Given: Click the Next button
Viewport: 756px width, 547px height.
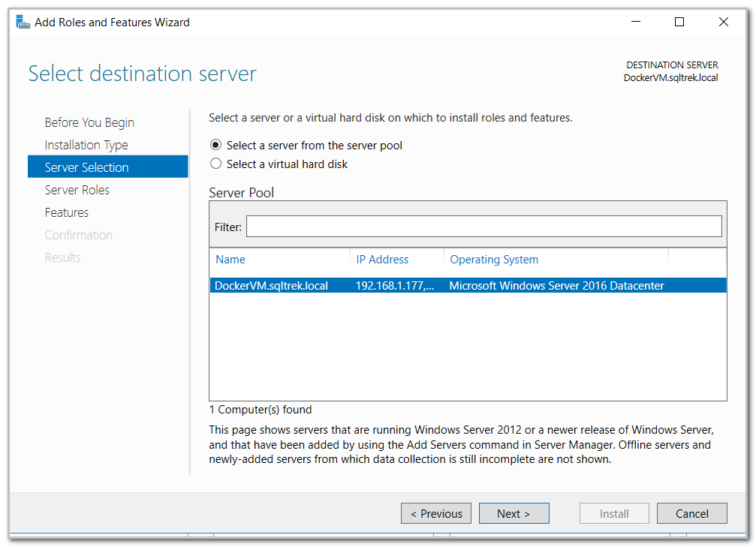Looking at the screenshot, I should (514, 514).
